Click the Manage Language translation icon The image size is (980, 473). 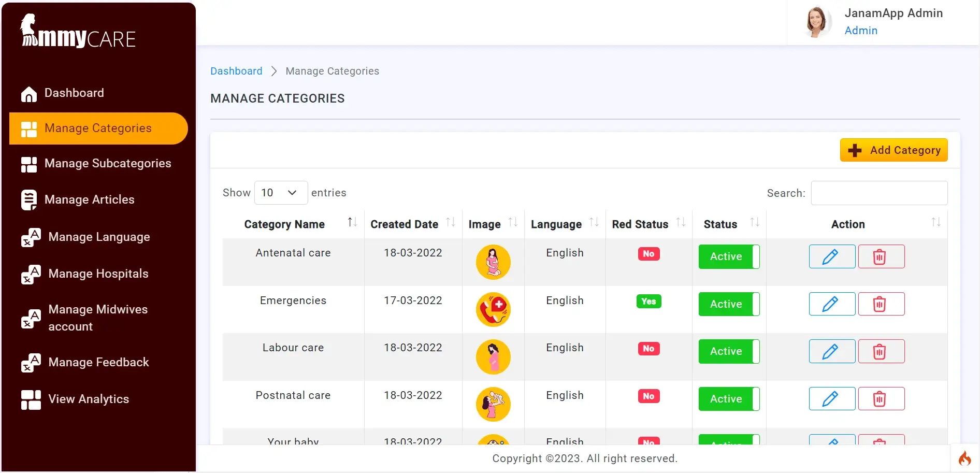[30, 237]
